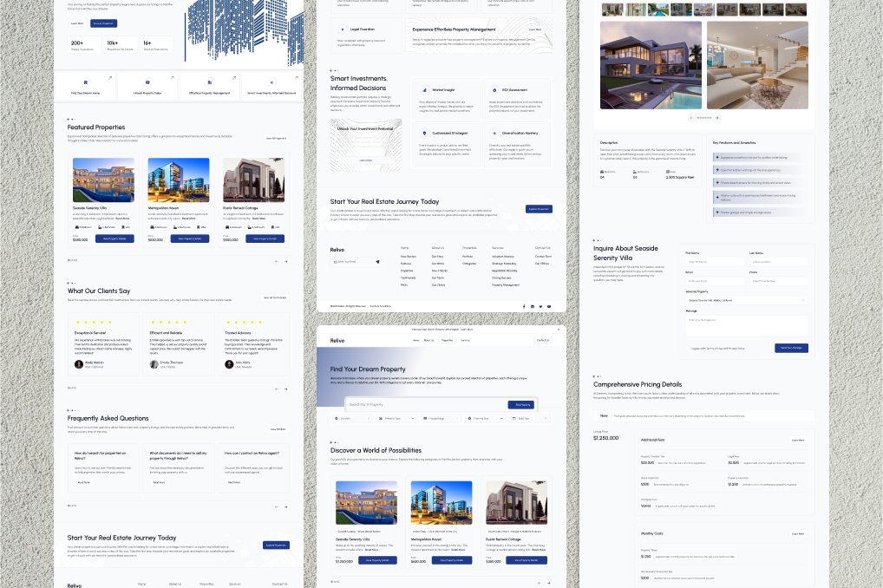Viewport: 883px width, 588px height.
Task: Click the Facebook icon in the footer
Action: 523,306
